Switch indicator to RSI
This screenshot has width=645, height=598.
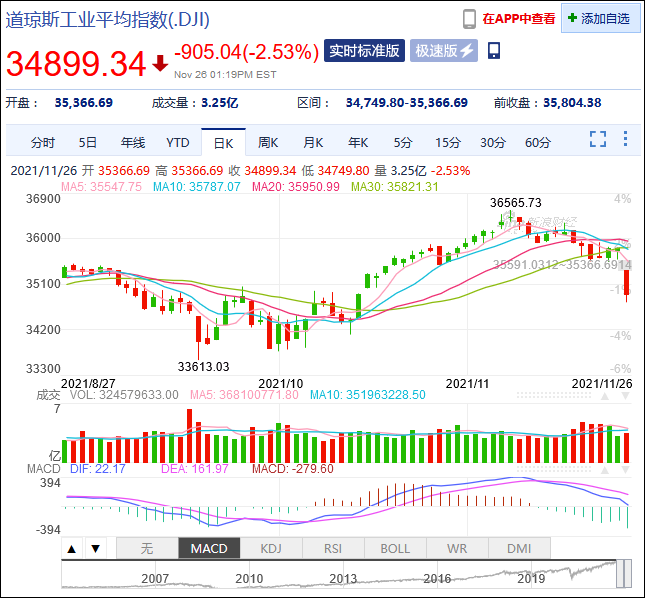tap(333, 548)
